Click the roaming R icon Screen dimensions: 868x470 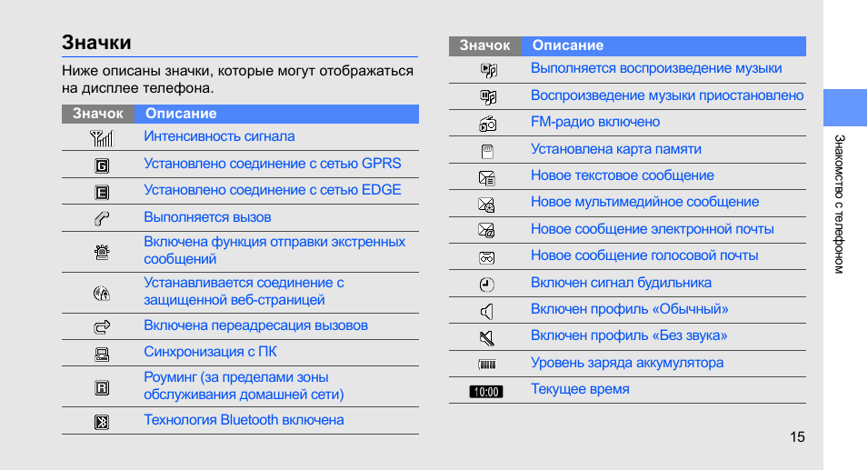(x=102, y=387)
